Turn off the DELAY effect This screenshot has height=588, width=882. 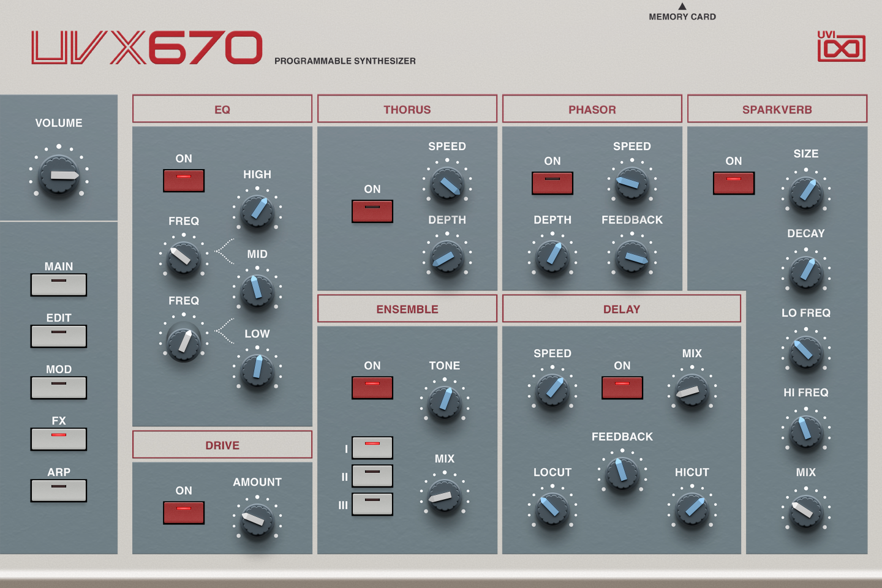(x=622, y=387)
